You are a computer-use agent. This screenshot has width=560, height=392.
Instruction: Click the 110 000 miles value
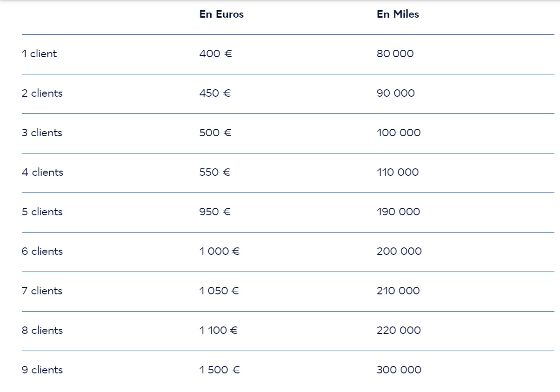(x=398, y=173)
